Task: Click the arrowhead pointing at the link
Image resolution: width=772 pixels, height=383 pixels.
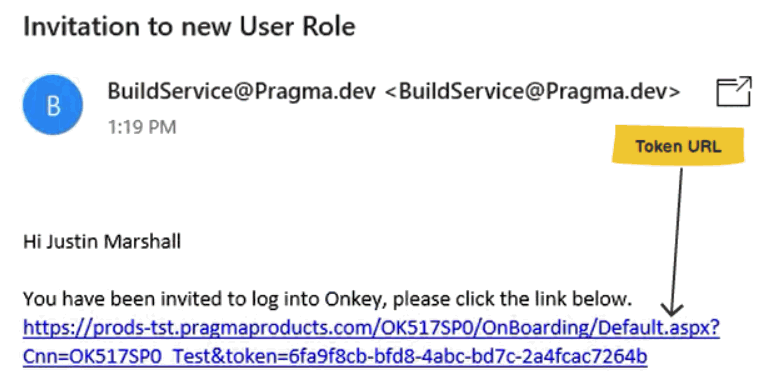Action: [672, 309]
